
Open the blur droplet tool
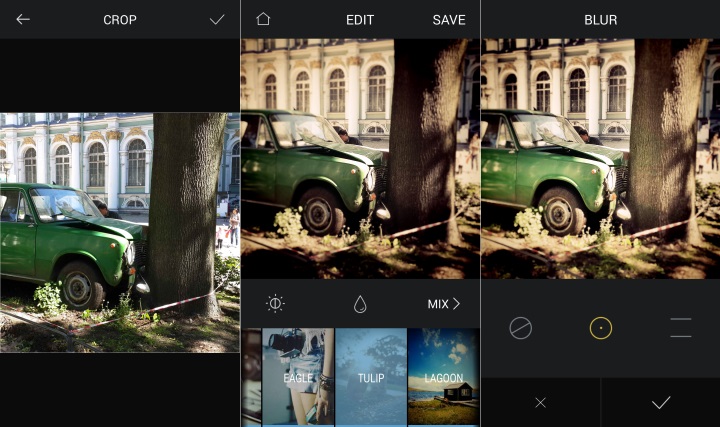[360, 303]
